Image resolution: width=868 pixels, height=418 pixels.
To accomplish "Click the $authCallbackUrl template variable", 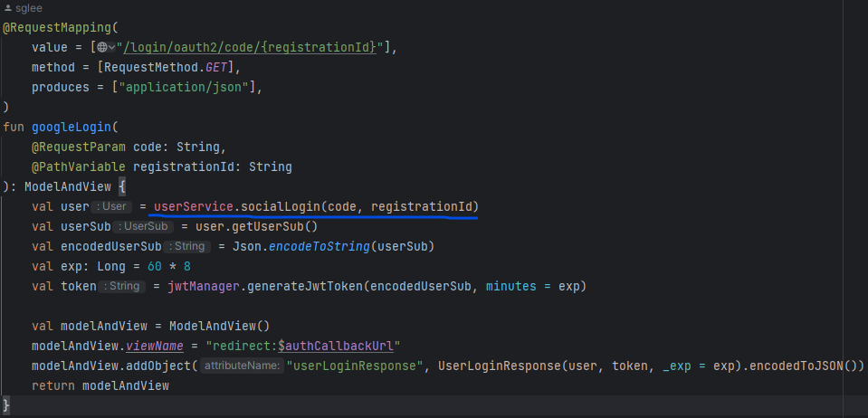I will pyautogui.click(x=336, y=347).
